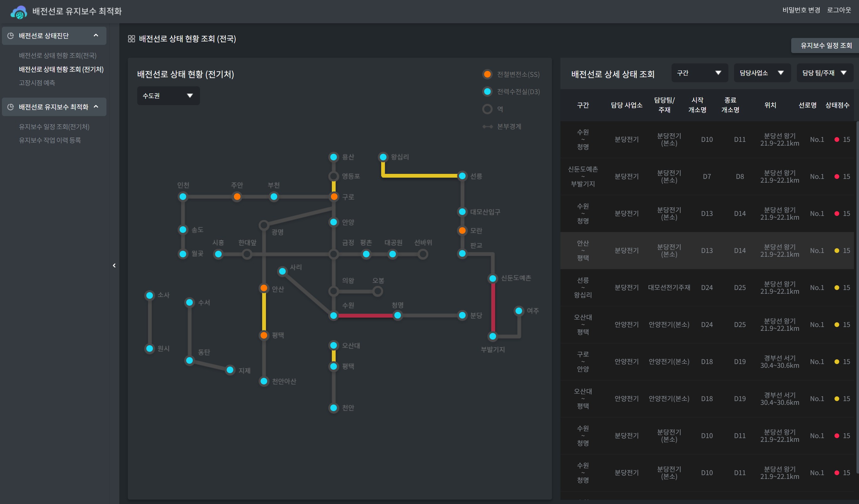Click the 광명 station circle on map

263,225
